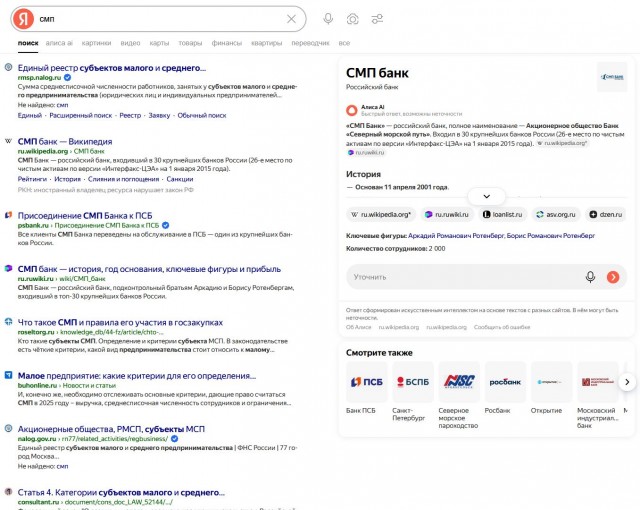Open 'Присоединение СМП Банка к ПСБ' result

pyautogui.click(x=85, y=216)
